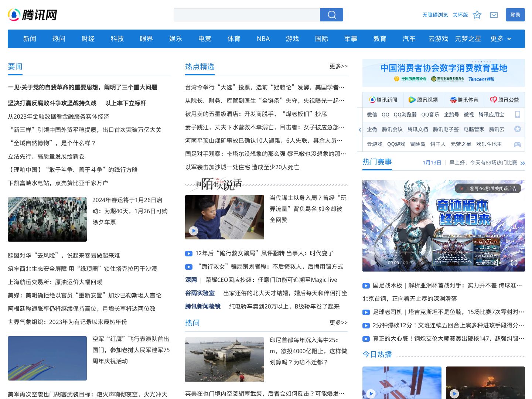This screenshot has width=532, height=399.
Task: Click video icon before 12年后“跪行救女骗局”
Action: click(188, 253)
